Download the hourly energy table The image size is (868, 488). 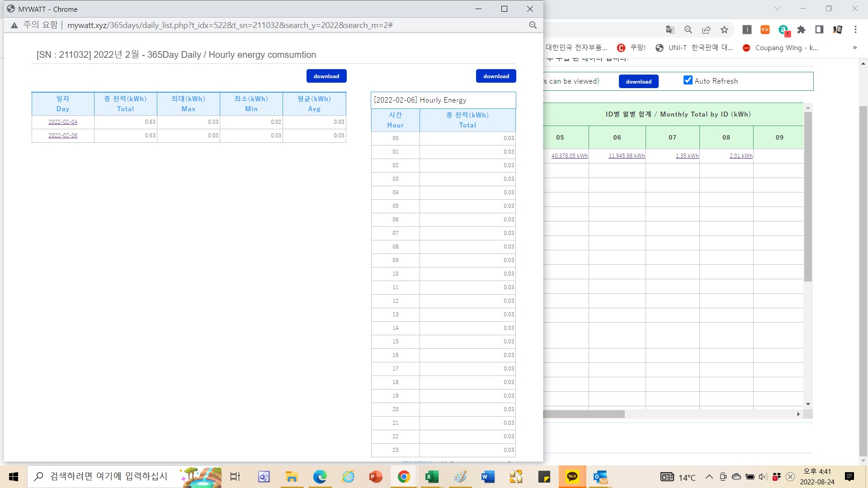[x=496, y=76]
